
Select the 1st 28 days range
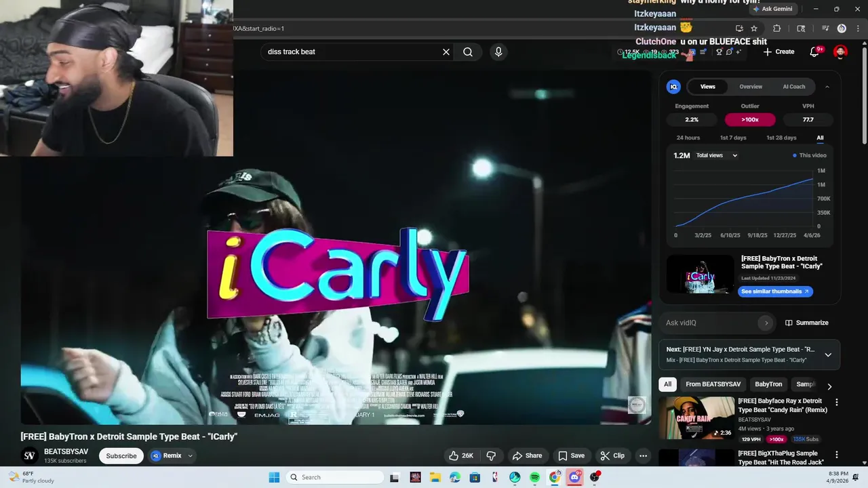tap(781, 138)
